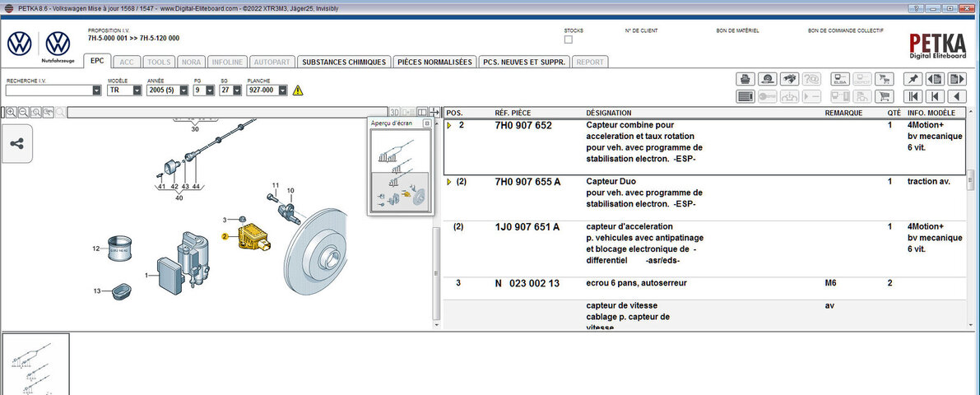Click callout number 12 in diagram
The width and height of the screenshot is (980, 395).
coord(96,249)
